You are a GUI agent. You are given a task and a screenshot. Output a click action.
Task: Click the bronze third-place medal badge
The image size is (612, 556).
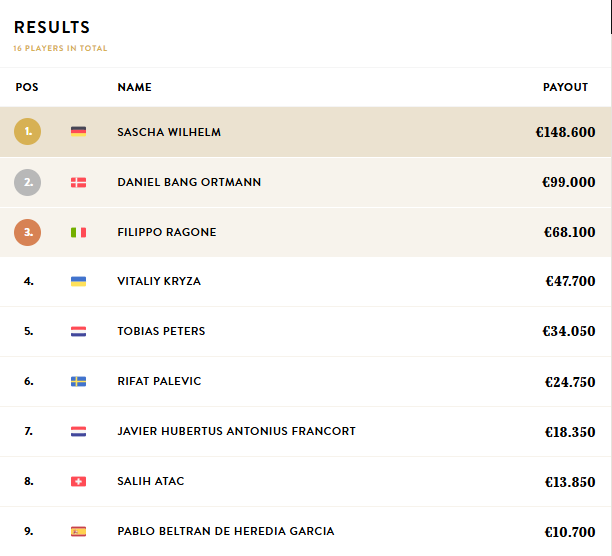[28, 232]
